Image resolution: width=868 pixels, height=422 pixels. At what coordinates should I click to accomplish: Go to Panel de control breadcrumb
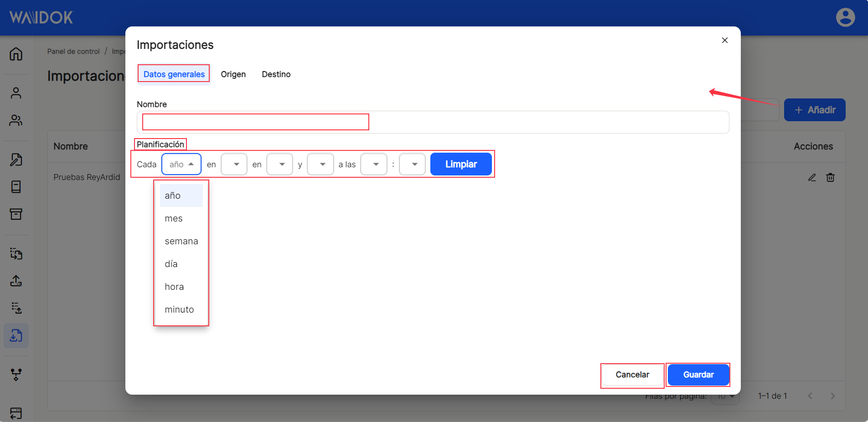tap(73, 51)
